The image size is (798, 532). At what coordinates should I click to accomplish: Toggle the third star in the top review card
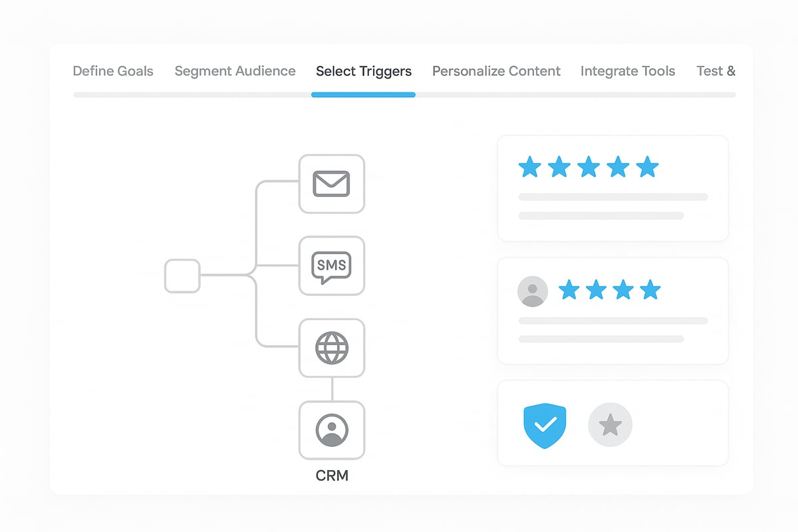[589, 167]
